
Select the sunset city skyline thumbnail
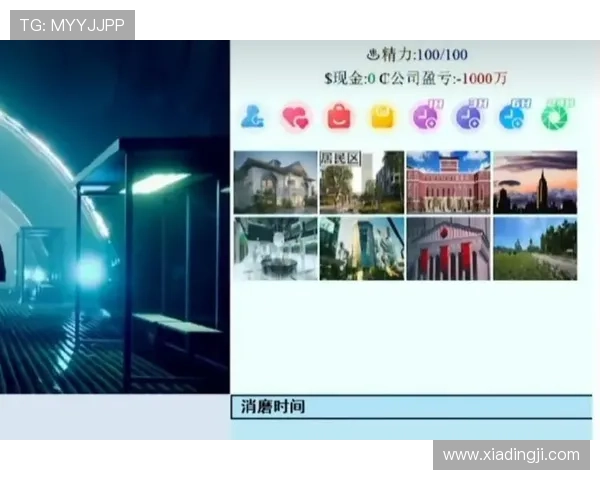click(535, 182)
